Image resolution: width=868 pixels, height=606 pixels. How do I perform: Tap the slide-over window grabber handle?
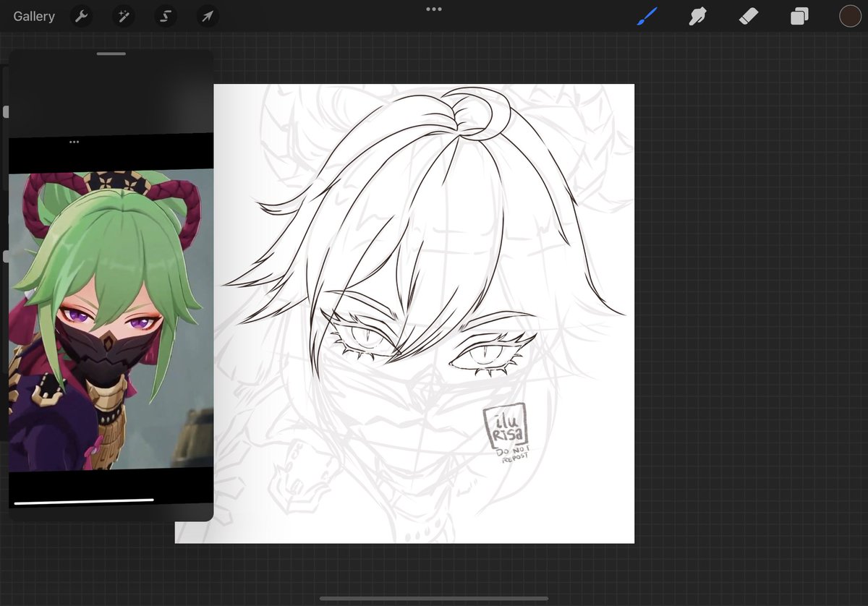[x=111, y=54]
